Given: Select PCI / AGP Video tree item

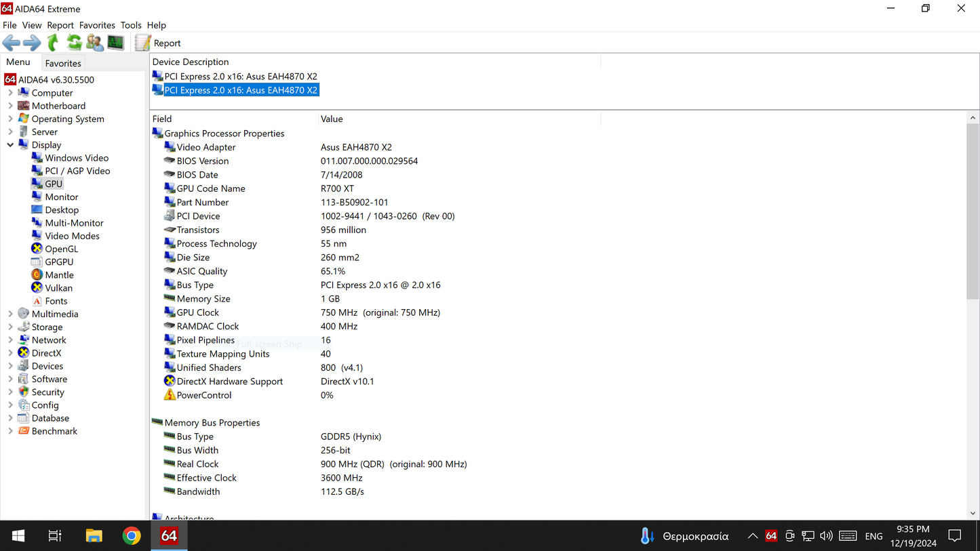Looking at the screenshot, I should 77,171.
